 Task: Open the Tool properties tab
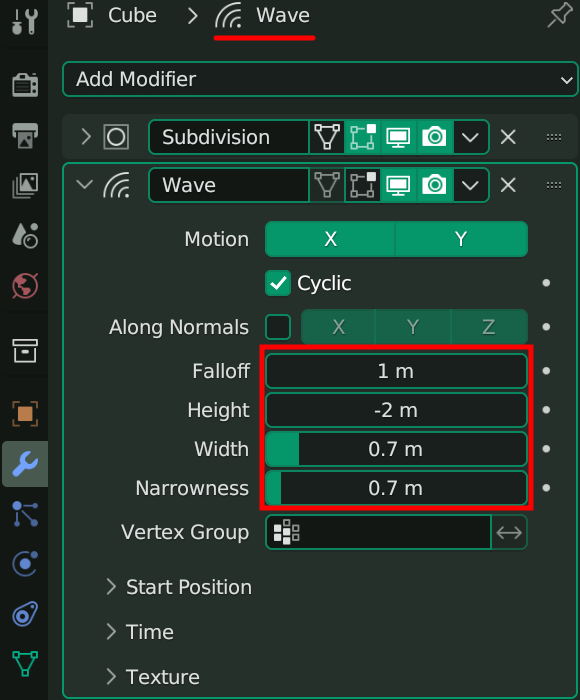coord(25,21)
